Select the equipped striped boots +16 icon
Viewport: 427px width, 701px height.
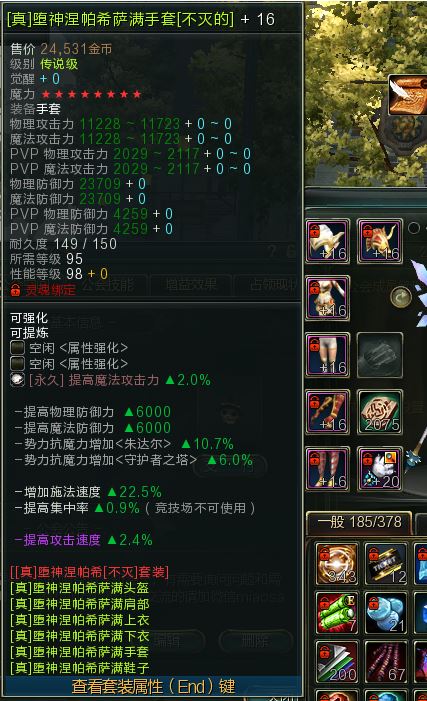[328, 469]
